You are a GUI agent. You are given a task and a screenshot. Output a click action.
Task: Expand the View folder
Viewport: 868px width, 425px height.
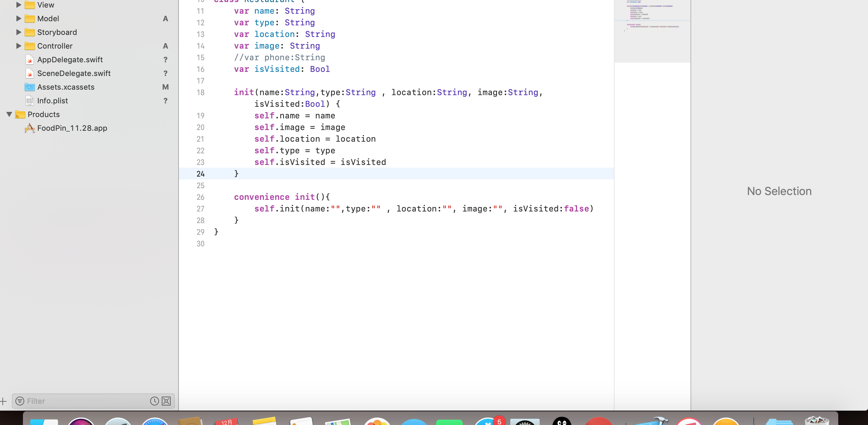click(x=19, y=5)
